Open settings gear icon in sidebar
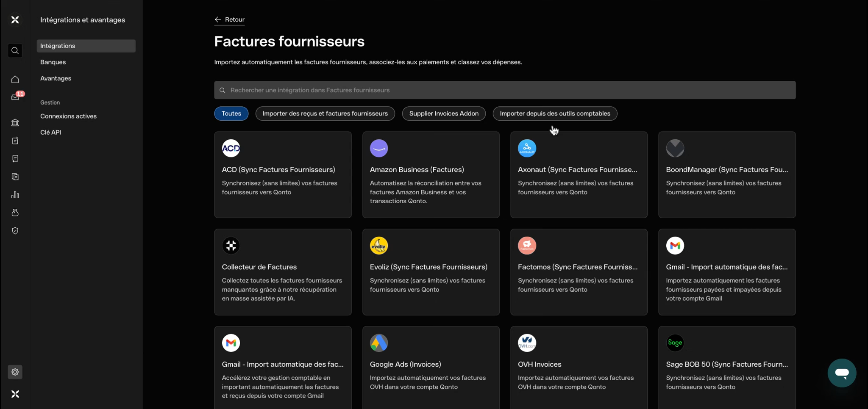Screen dimensions: 868x409 15,372
